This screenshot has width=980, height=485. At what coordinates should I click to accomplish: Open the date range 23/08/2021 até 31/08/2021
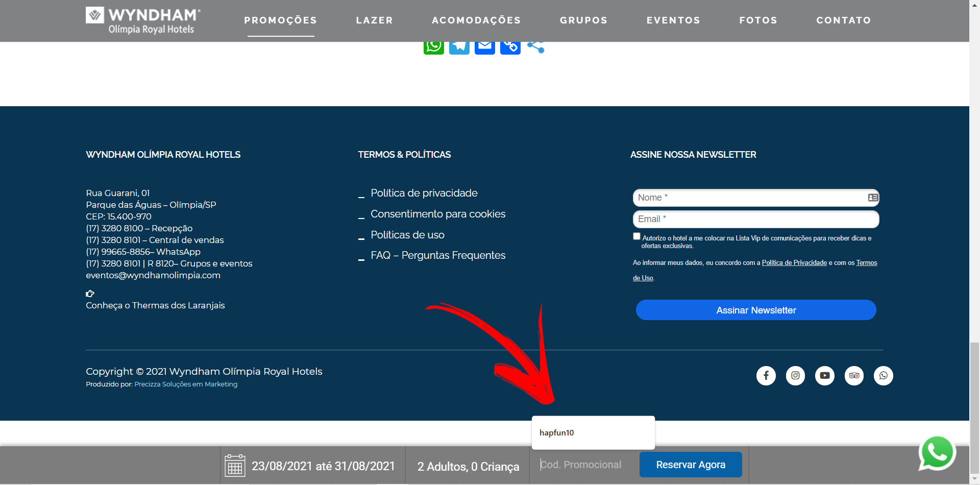point(323,466)
